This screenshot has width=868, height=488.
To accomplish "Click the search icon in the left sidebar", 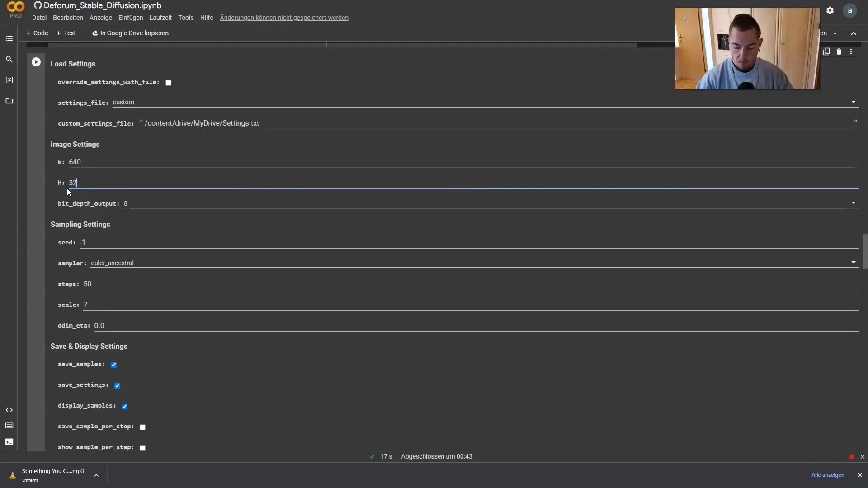I will coord(9,59).
